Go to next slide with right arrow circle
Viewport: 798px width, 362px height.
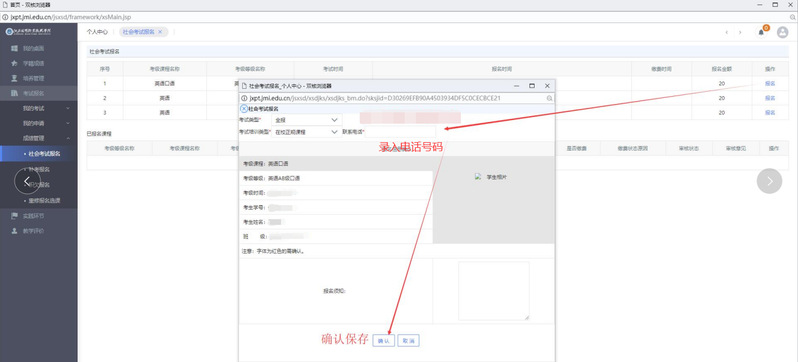(769, 181)
